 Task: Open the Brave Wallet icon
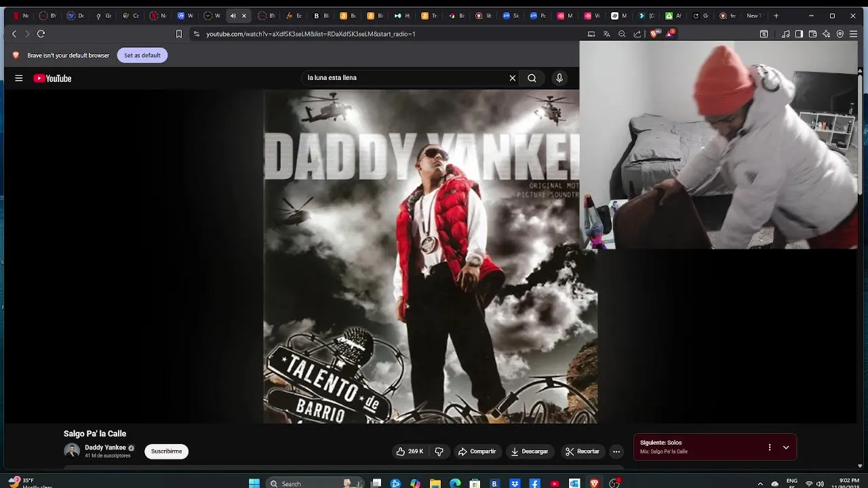coord(813,34)
